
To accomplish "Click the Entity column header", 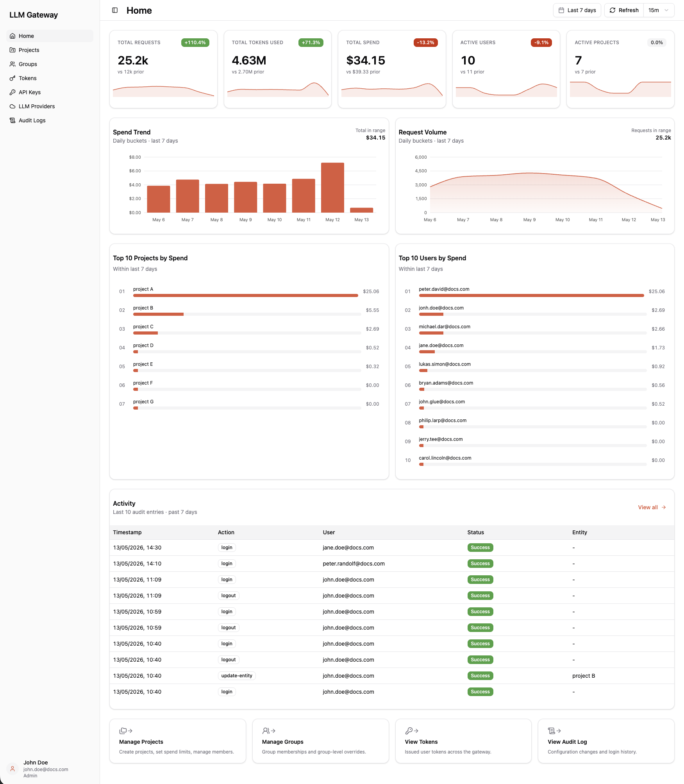I will coord(580,532).
